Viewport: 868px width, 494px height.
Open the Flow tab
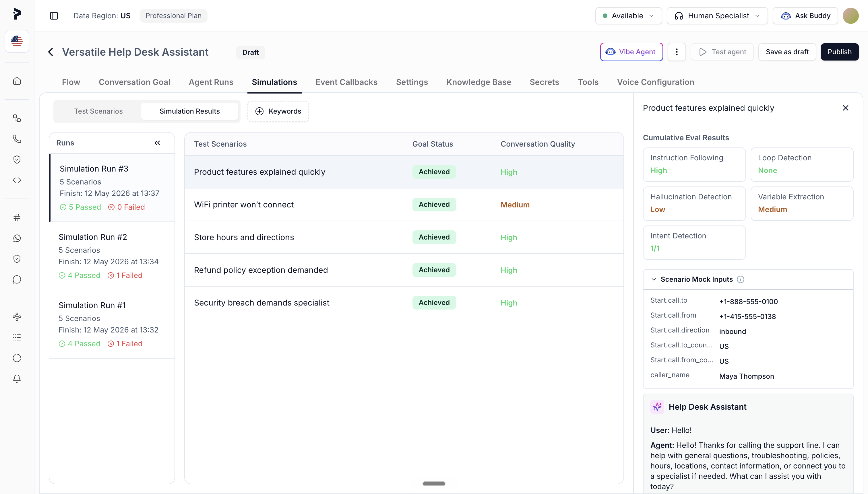pos(71,82)
